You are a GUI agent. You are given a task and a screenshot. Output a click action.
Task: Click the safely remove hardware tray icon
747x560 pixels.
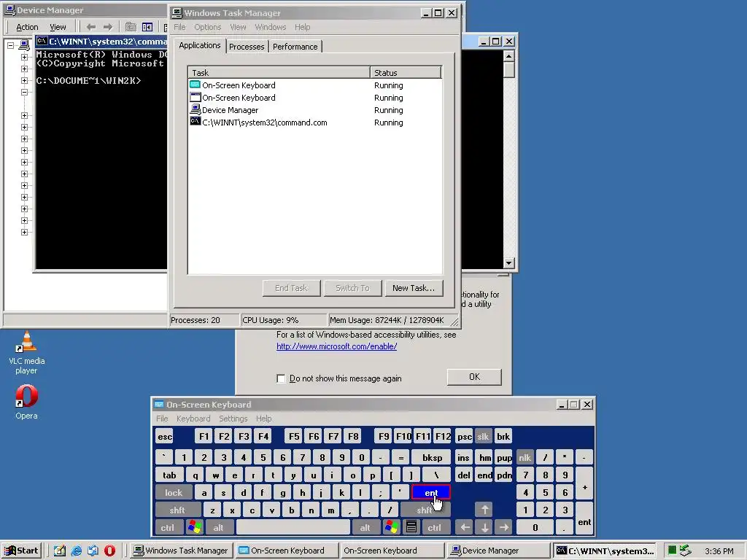coord(685,551)
